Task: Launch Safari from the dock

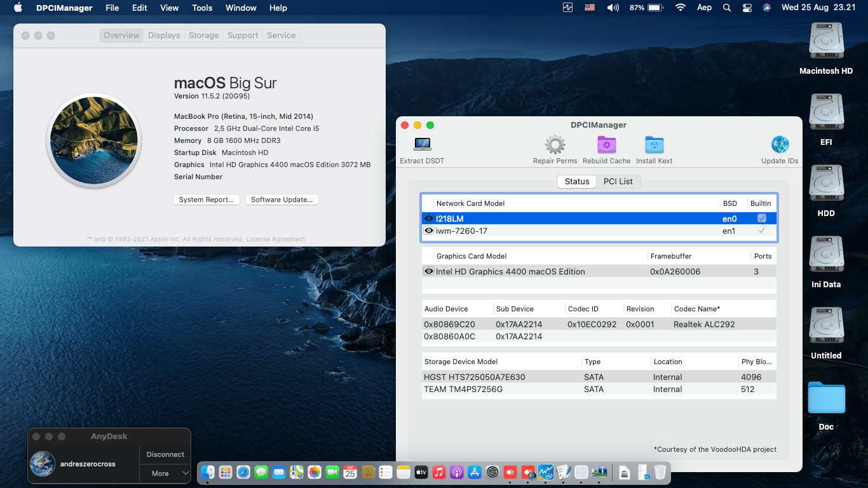Action: (243, 472)
